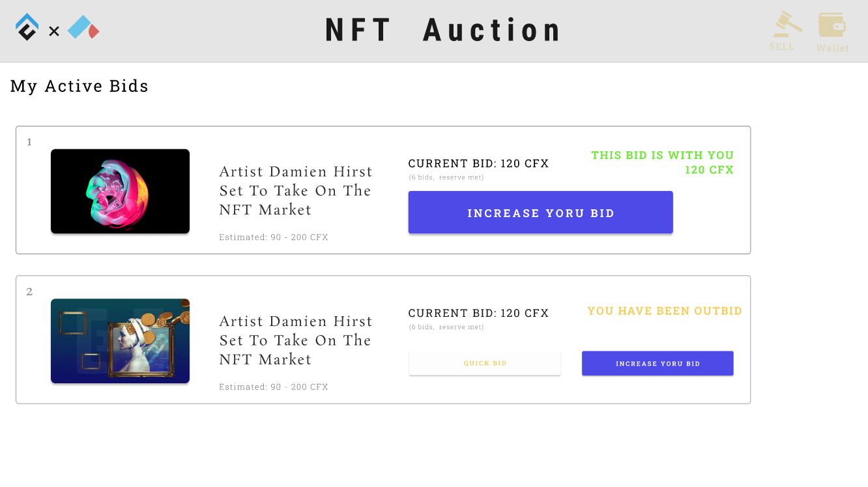Click the Estimated range text in card 2
This screenshot has width=868, height=487.
coord(274,387)
